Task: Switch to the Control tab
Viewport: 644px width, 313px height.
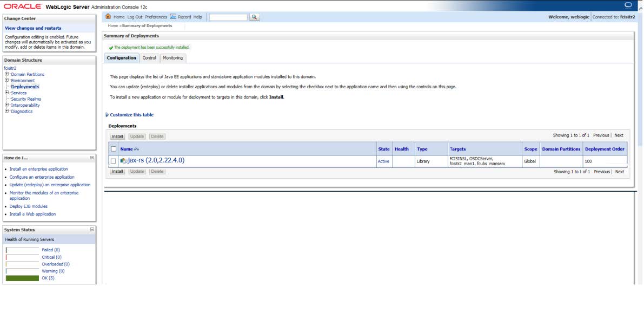Action: pos(149,58)
